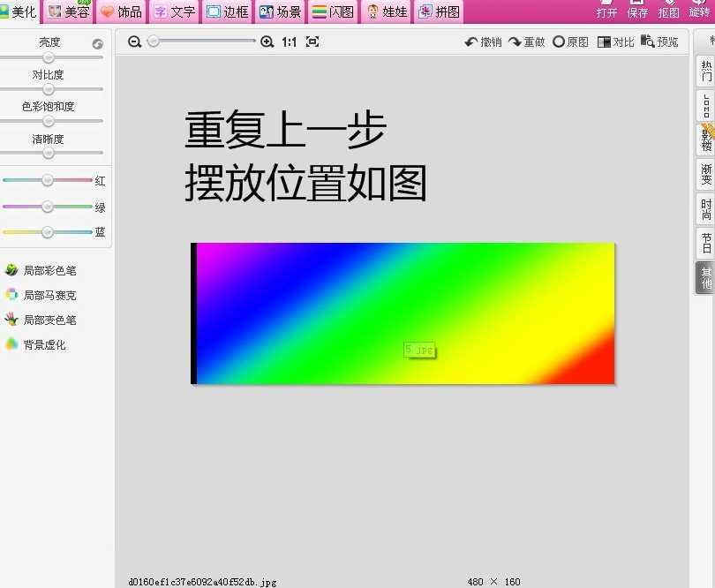Open the LOMO effects category
715x588 pixels.
tap(704, 106)
